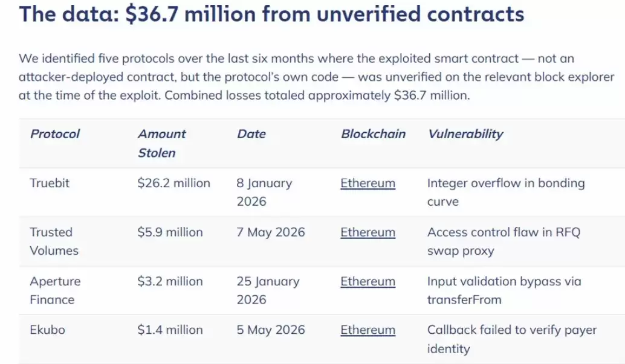Select the Trusted Volumes protocol cell
This screenshot has width=625, height=364.
coord(54,241)
